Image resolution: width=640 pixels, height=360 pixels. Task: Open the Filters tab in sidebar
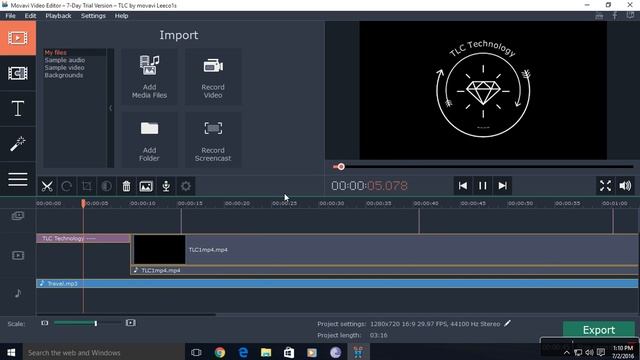(18, 73)
